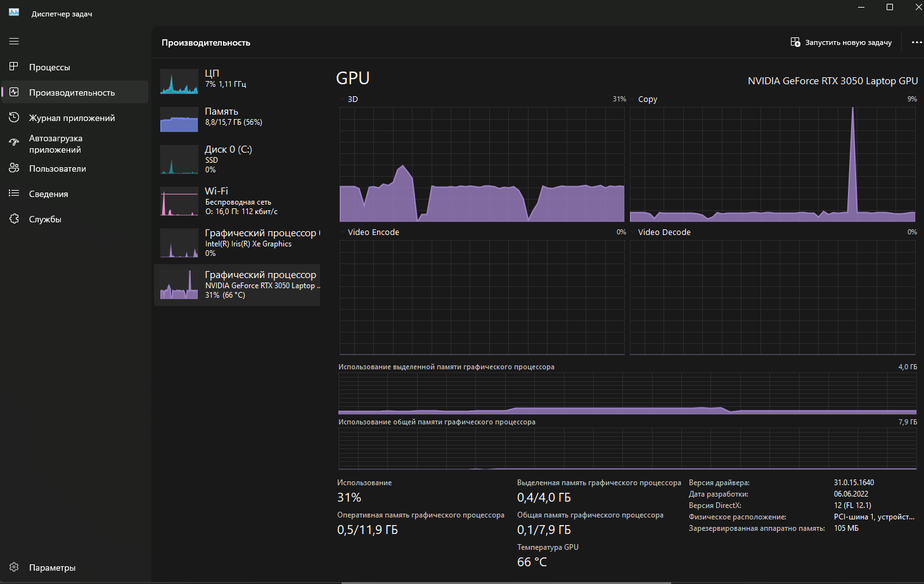Open the Video Decode engine dropdown
Viewport: 924px width, 584px height.
661,232
